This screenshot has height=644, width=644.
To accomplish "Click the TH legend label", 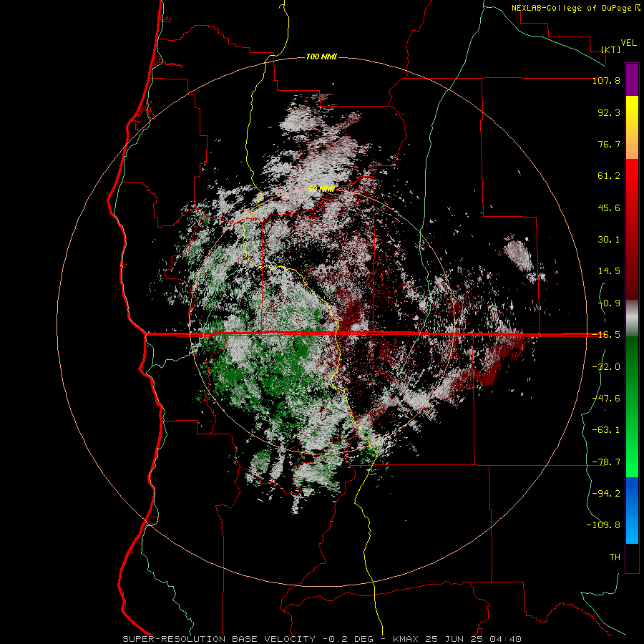I will (x=615, y=557).
